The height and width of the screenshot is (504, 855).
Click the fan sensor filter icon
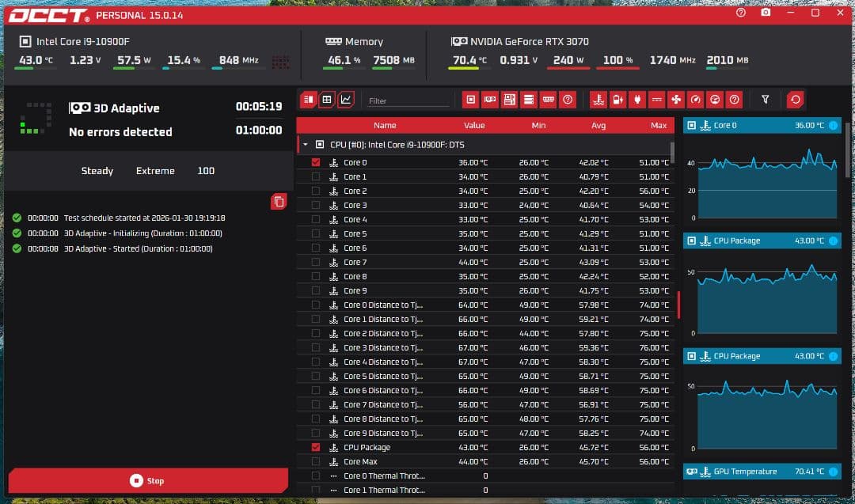[675, 100]
